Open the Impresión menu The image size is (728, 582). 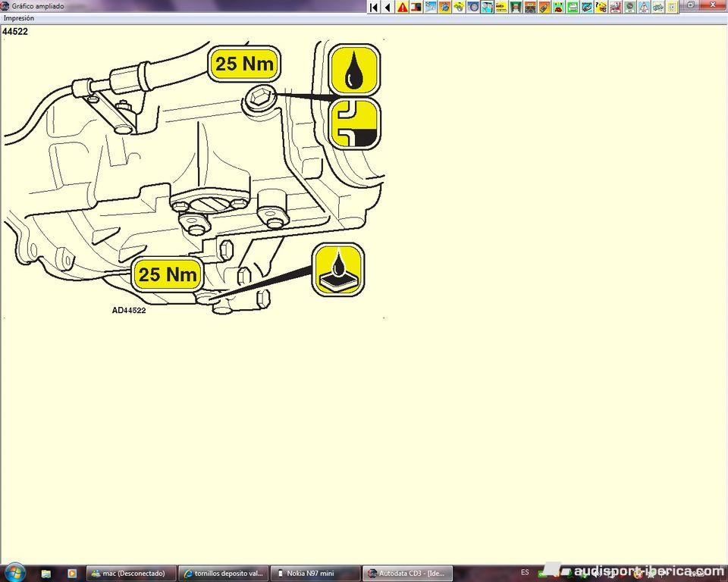pyautogui.click(x=19, y=18)
